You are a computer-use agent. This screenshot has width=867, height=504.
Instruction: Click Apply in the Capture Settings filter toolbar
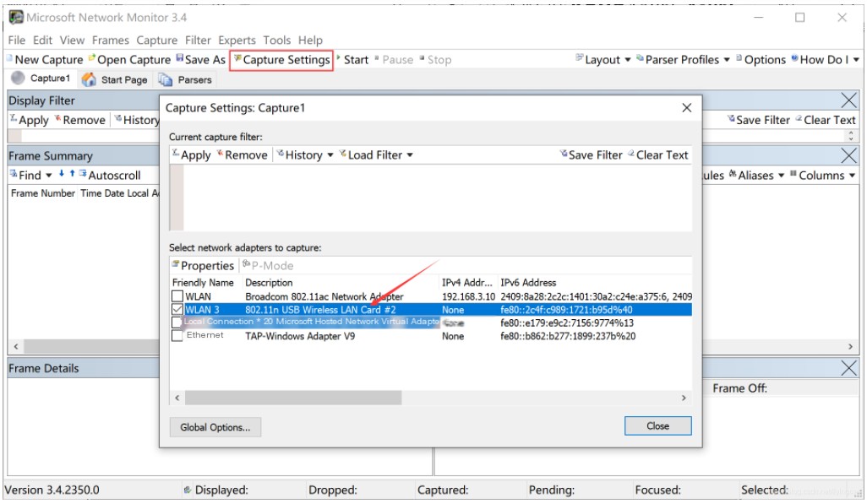(191, 154)
